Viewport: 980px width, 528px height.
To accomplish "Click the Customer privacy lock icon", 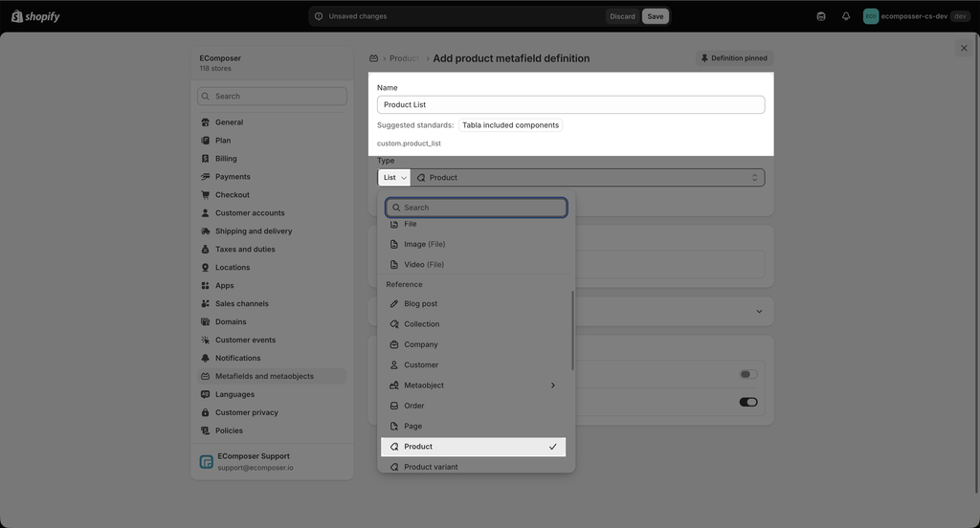I will pos(205,412).
